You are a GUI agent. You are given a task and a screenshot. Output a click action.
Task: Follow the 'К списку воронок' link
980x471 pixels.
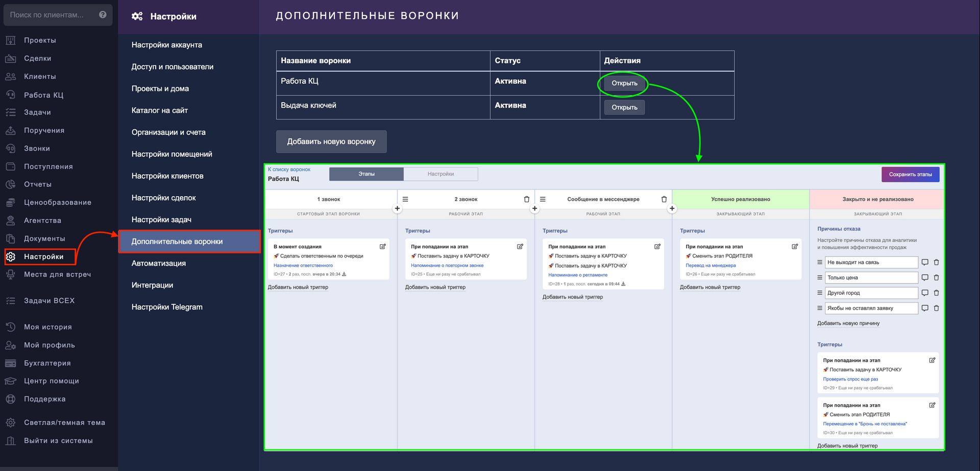(289, 170)
